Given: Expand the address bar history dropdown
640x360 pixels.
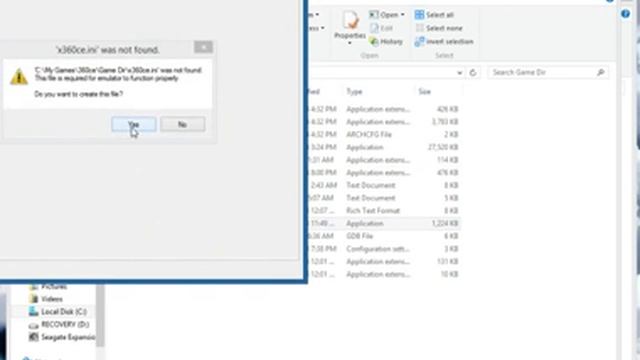Looking at the screenshot, I should coord(460,73).
